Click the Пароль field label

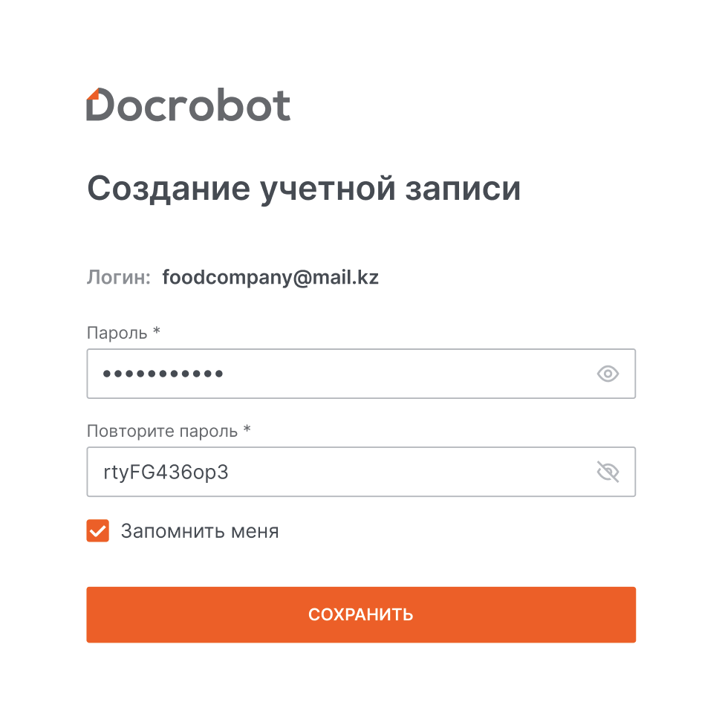[x=117, y=332]
